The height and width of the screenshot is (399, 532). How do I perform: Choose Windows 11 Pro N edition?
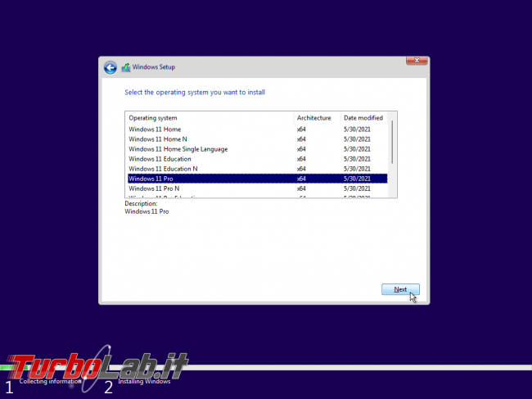257,188
